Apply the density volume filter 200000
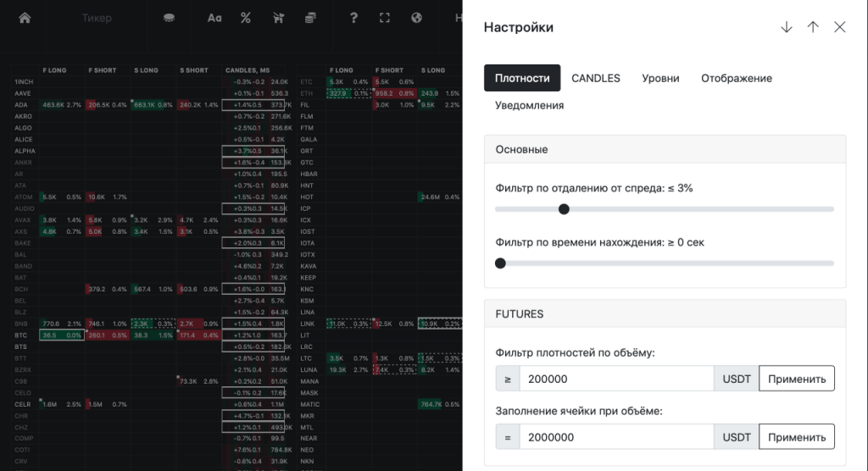The height and width of the screenshot is (471, 868). 796,379
